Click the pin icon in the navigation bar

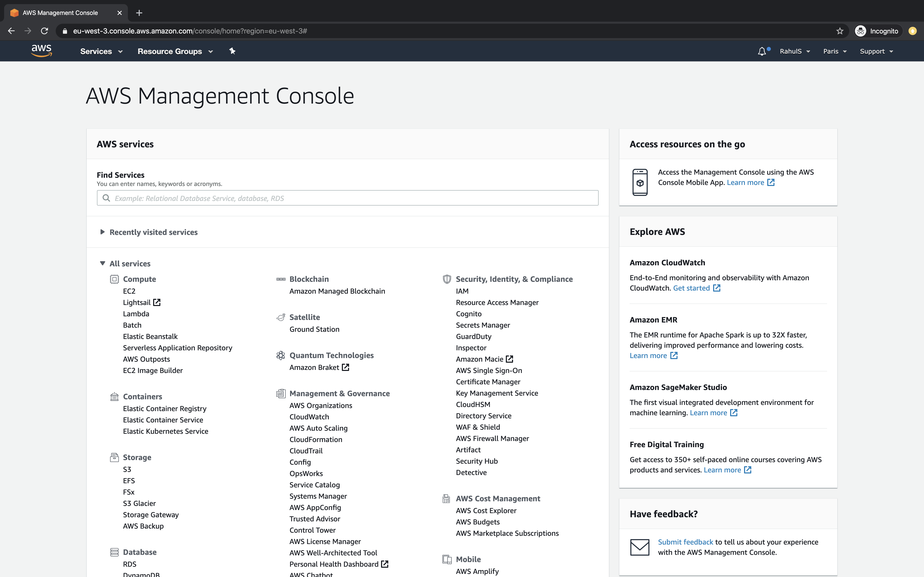click(x=232, y=51)
